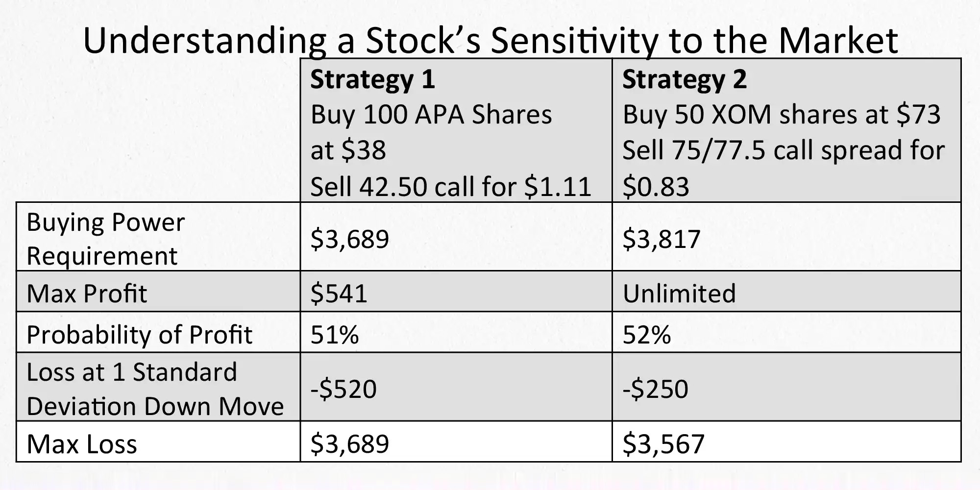Click the 52% probability cell
This screenshot has height=490, width=980.
point(646,335)
